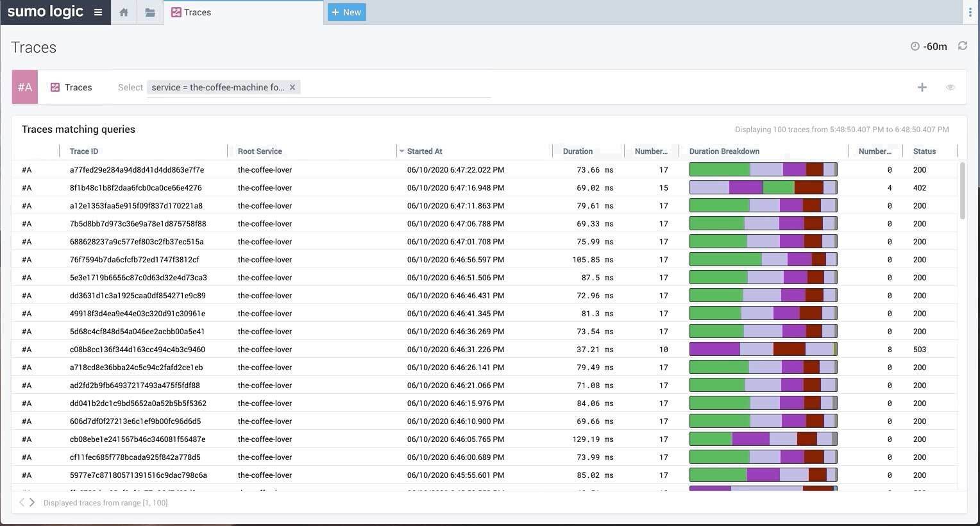Click span count 10 in the c08b8cc1 row

click(663, 350)
